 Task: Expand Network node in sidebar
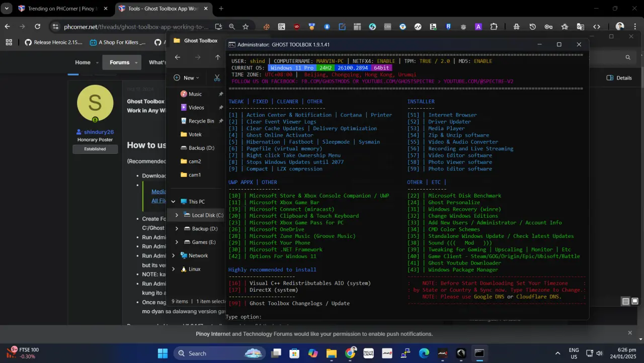click(174, 256)
